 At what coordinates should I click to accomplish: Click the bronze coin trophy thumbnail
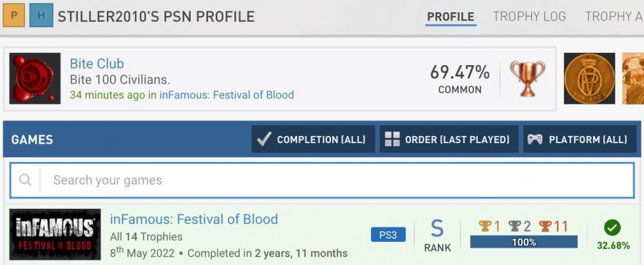(589, 79)
